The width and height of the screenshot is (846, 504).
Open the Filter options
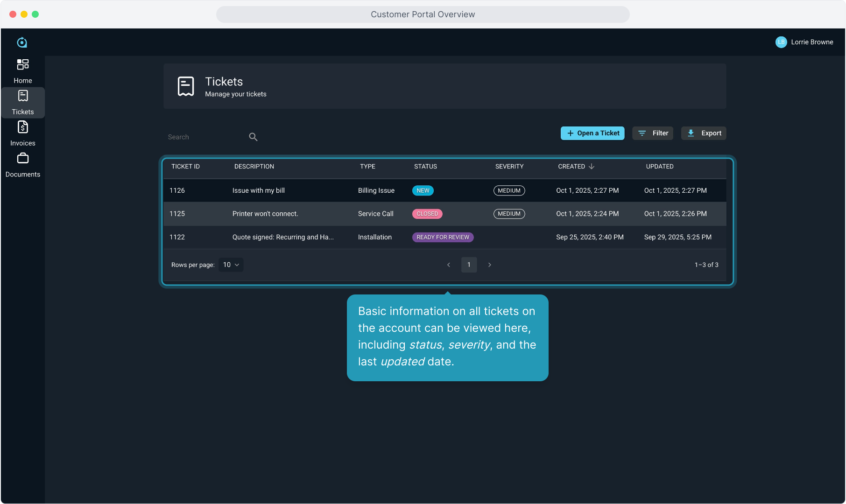click(653, 133)
